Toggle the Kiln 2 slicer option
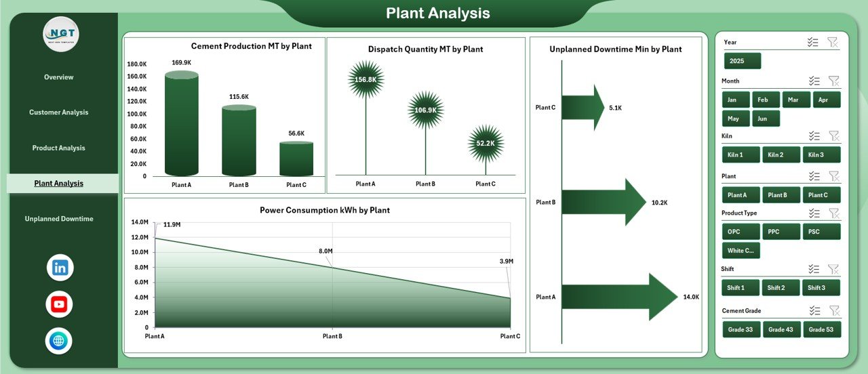This screenshot has height=374, width=868. (x=782, y=154)
